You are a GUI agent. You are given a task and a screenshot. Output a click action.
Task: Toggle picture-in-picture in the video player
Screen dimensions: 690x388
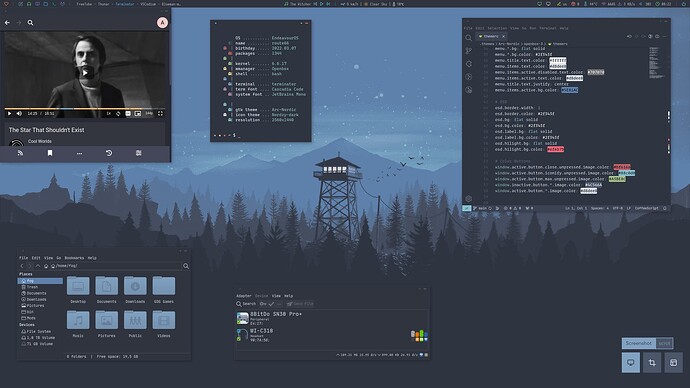point(138,113)
